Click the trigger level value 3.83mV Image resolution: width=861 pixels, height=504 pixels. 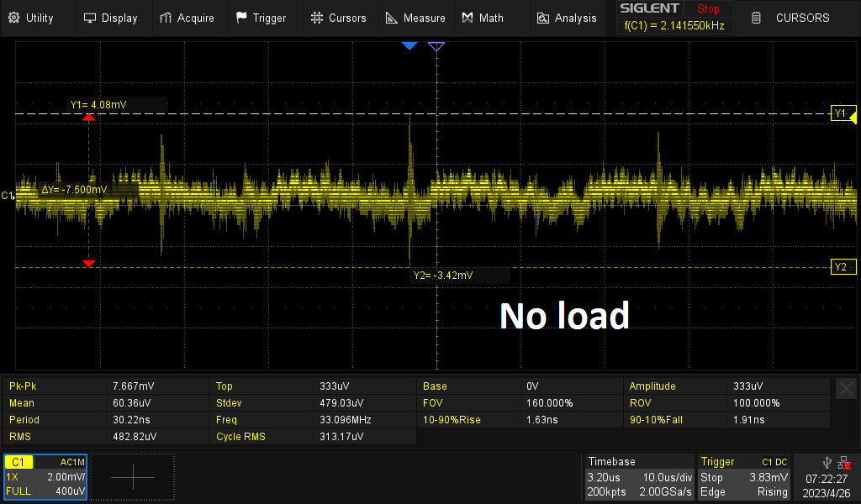769,478
